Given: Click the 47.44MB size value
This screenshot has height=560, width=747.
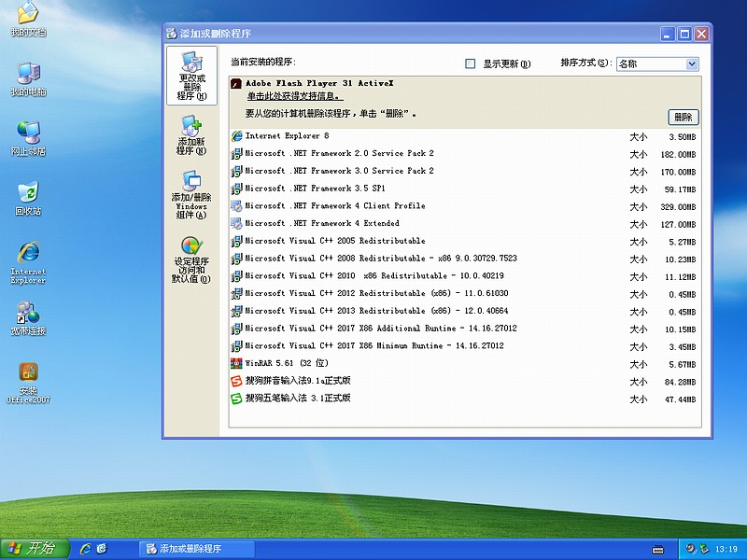Looking at the screenshot, I should (x=681, y=399).
